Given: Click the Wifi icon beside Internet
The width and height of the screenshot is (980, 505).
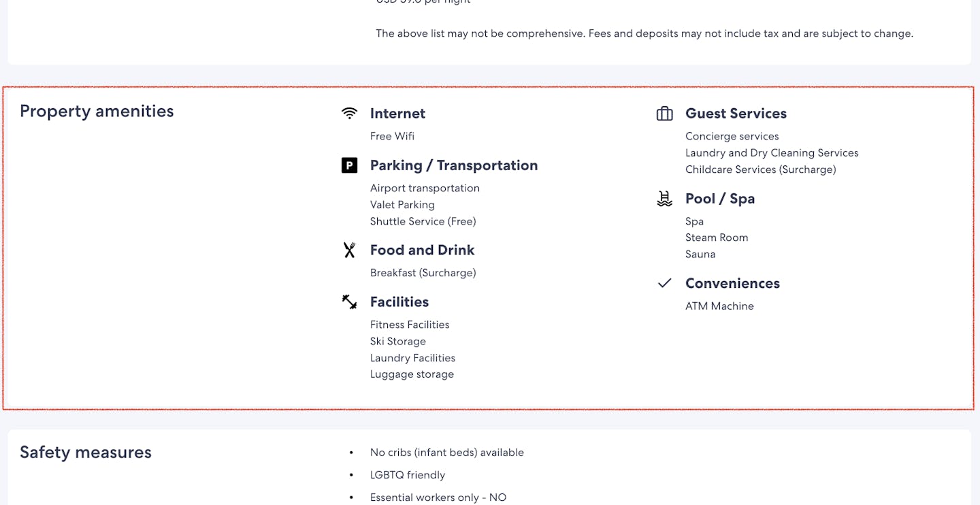Looking at the screenshot, I should tap(349, 114).
